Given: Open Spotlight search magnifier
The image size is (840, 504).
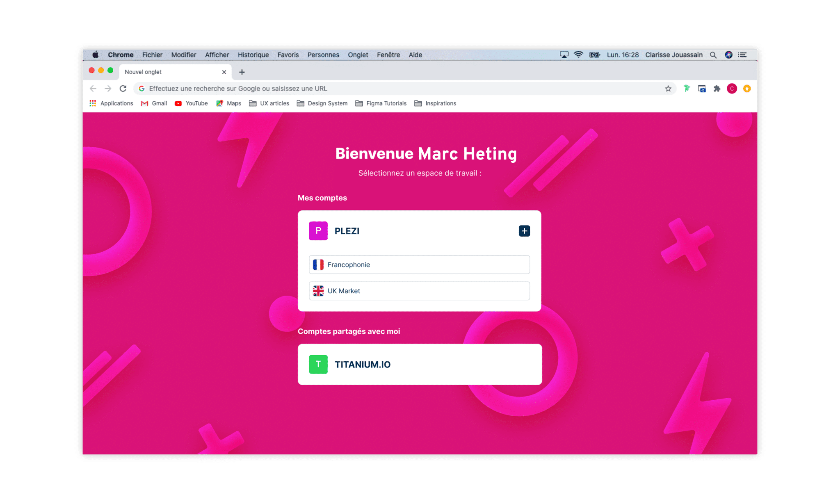Looking at the screenshot, I should [713, 55].
